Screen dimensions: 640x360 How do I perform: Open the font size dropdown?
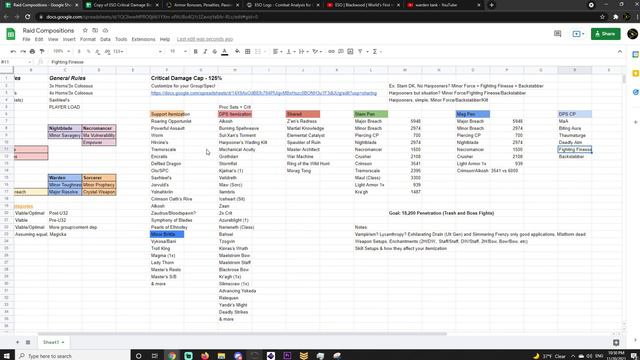pos(178,51)
